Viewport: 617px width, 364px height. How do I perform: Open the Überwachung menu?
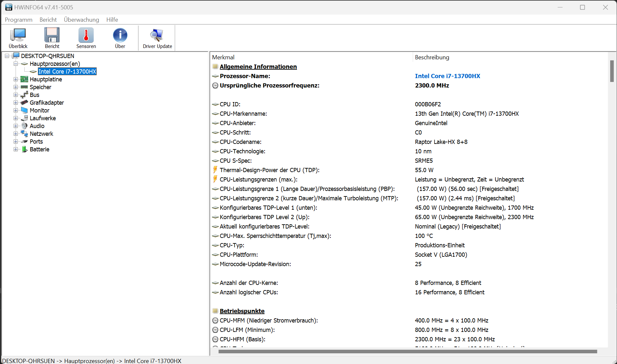click(81, 20)
